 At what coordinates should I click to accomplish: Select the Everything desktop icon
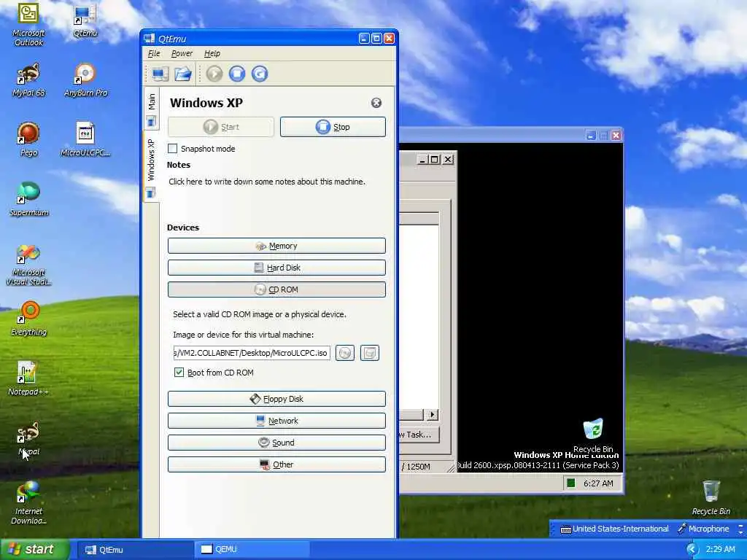(x=28, y=319)
